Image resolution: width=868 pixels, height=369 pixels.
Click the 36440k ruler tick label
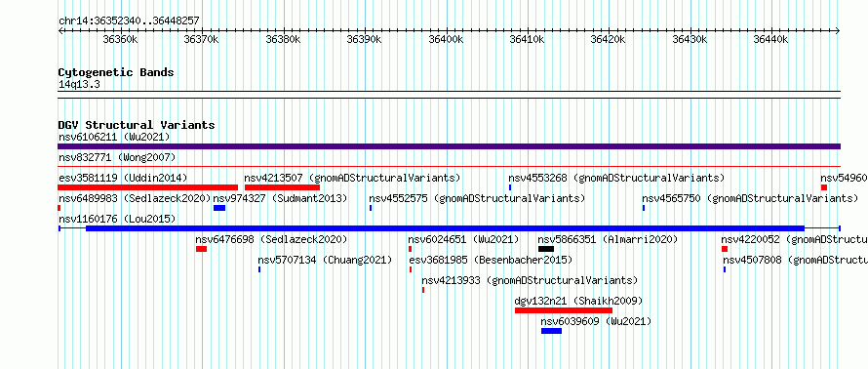pos(771,40)
